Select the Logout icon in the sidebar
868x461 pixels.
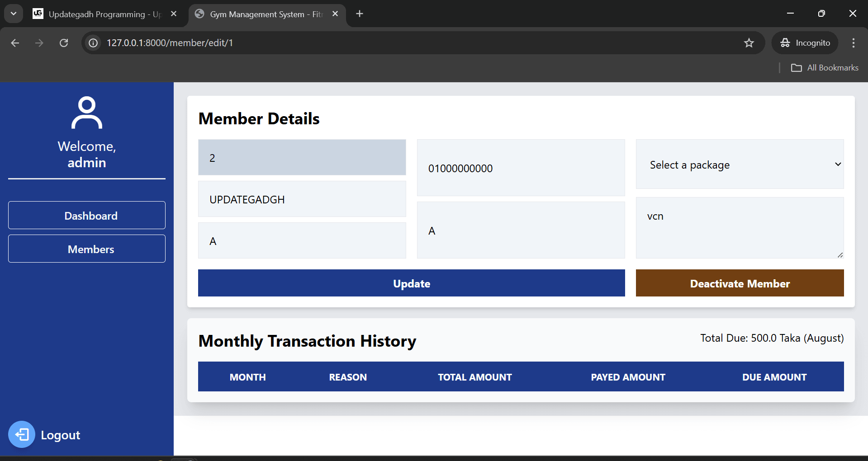click(21, 434)
